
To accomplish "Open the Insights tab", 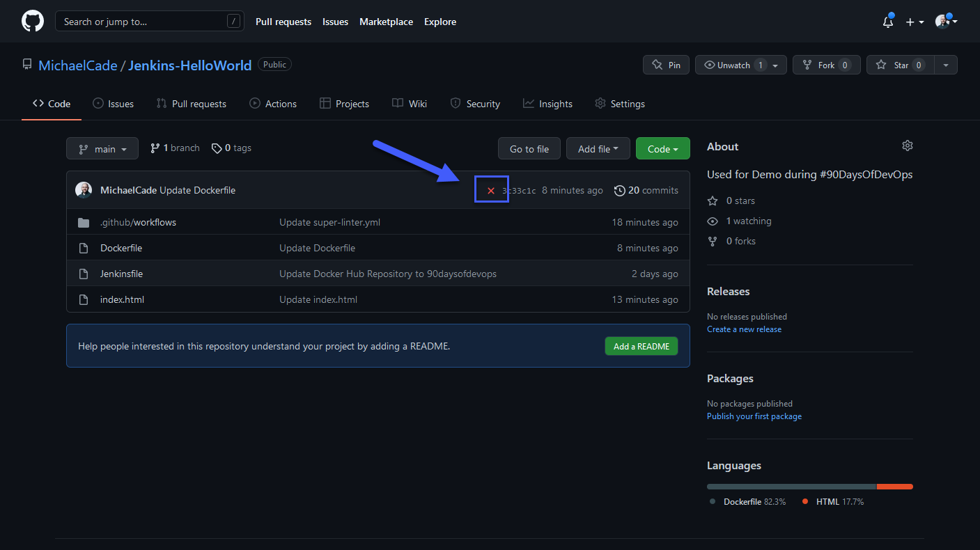I will [x=547, y=104].
